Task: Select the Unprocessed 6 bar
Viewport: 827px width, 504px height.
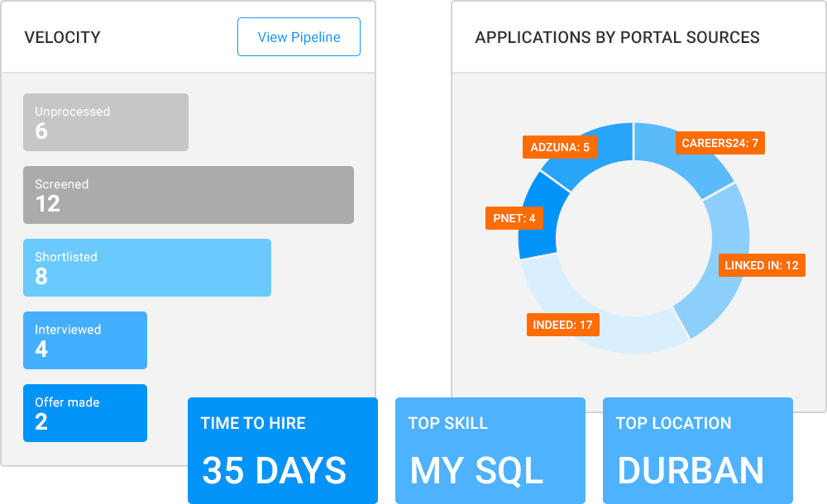Action: click(106, 122)
